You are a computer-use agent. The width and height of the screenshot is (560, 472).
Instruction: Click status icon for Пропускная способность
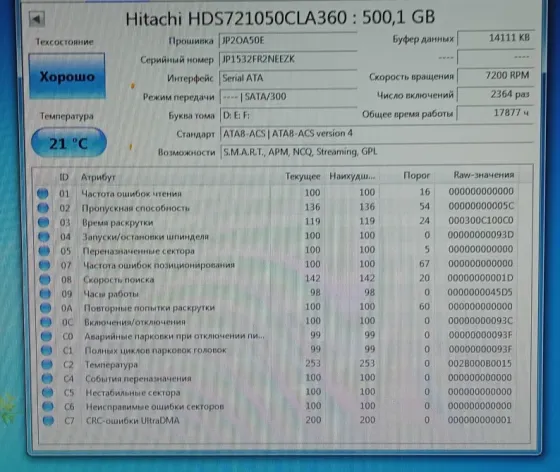[43, 208]
